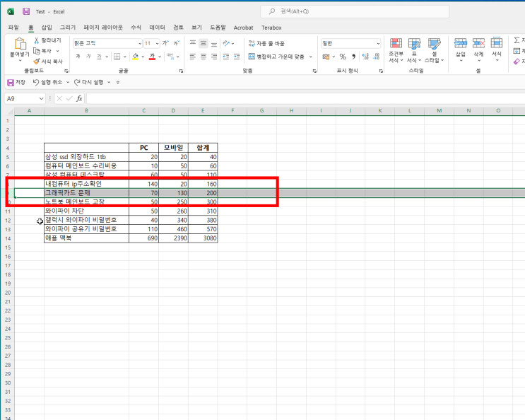Toggle bold formatting (굵게 가)
The height and width of the screenshot is (420, 525).
tap(78, 57)
